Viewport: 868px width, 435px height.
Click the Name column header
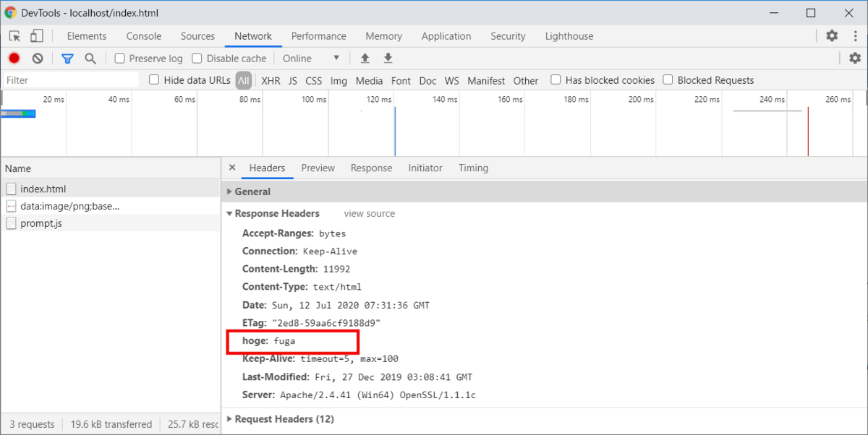pyautogui.click(x=110, y=168)
